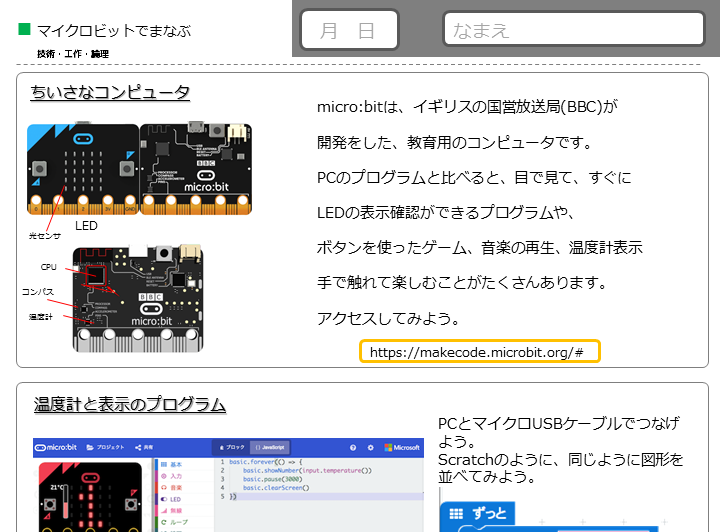Viewport: 720px width, 532px height.
Task: Click code line basic.showNumber
Action: (x=307, y=470)
